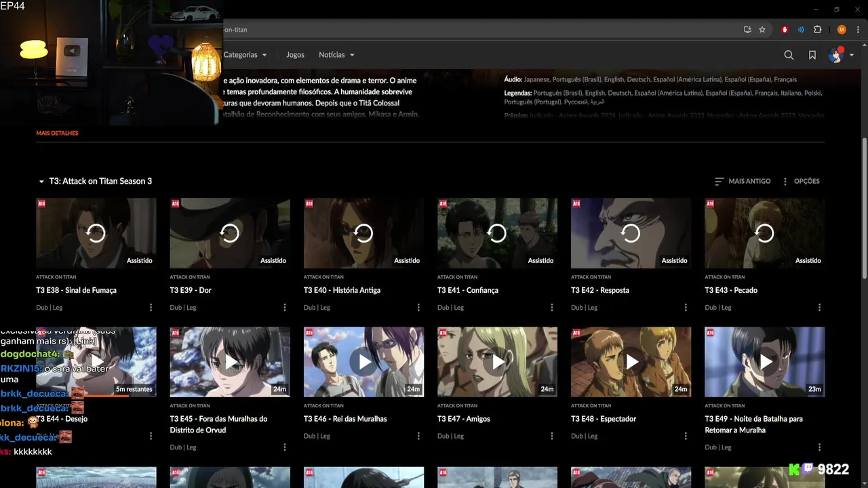
Task: Replay episode E40 História Antiga
Action: [x=363, y=233]
